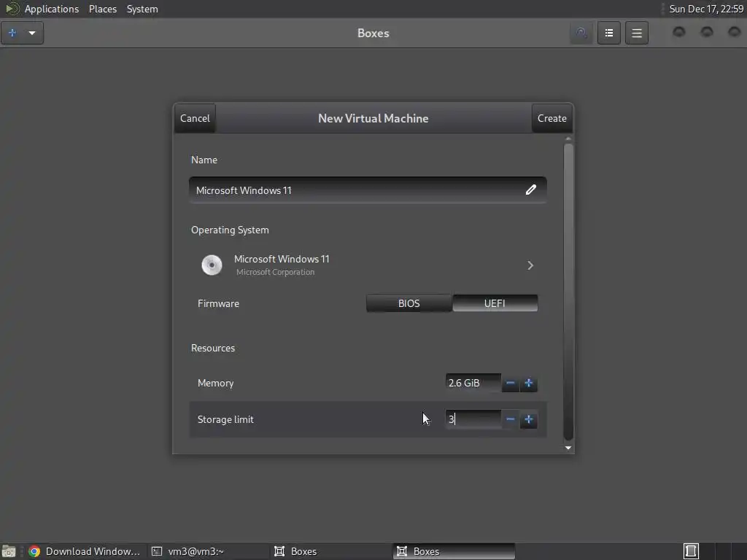Open the Places menu
The image size is (747, 560).
tap(102, 9)
